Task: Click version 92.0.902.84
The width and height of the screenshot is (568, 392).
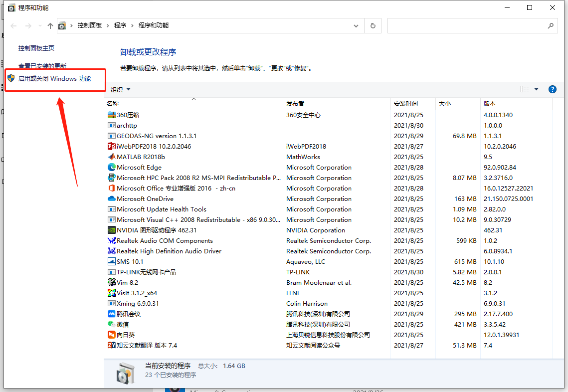Action: pos(500,168)
